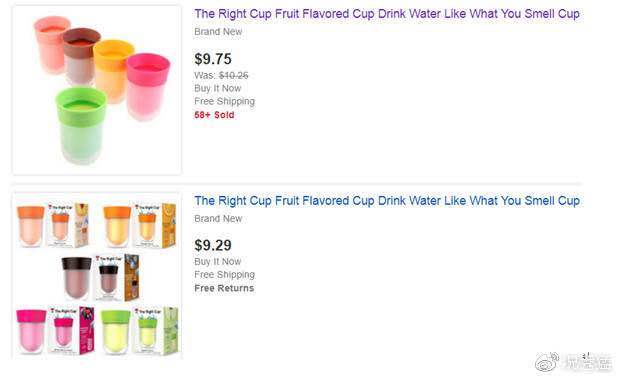Click Buy It Now on second listing
Screen dimensions: 618x380
click(x=218, y=262)
